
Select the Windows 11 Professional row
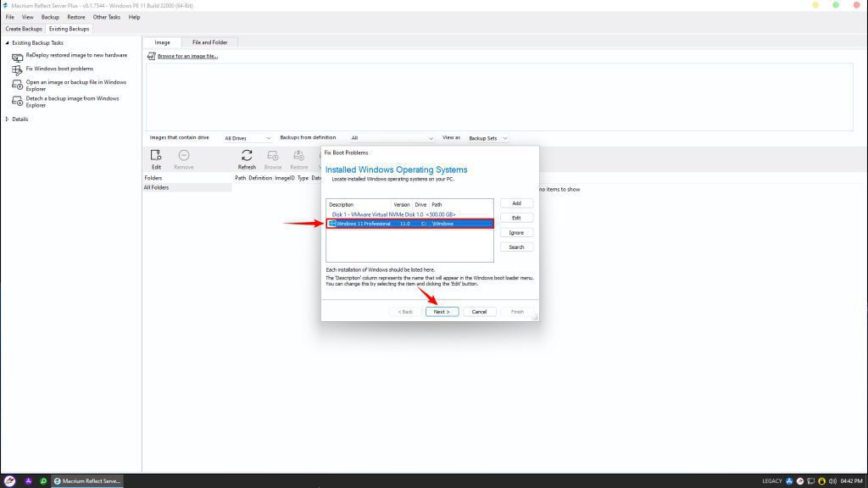pyautogui.click(x=409, y=224)
